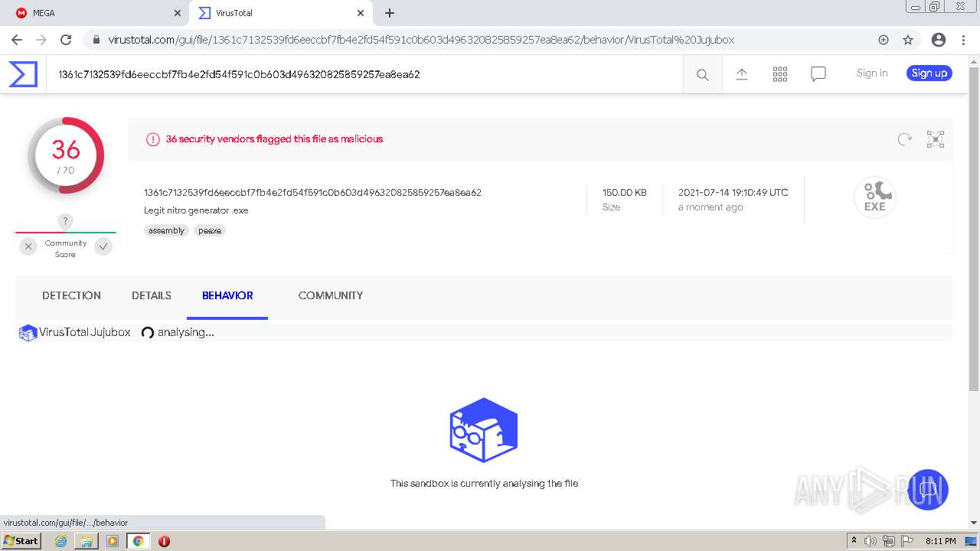Screen dimensions: 980x551
Task: Click the upload file icon
Action: (x=741, y=74)
